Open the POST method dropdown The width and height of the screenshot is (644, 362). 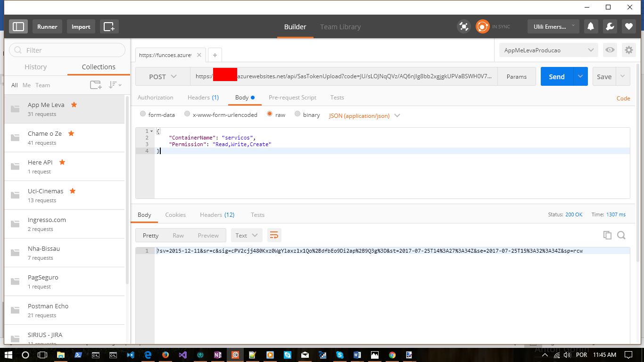[x=163, y=76]
